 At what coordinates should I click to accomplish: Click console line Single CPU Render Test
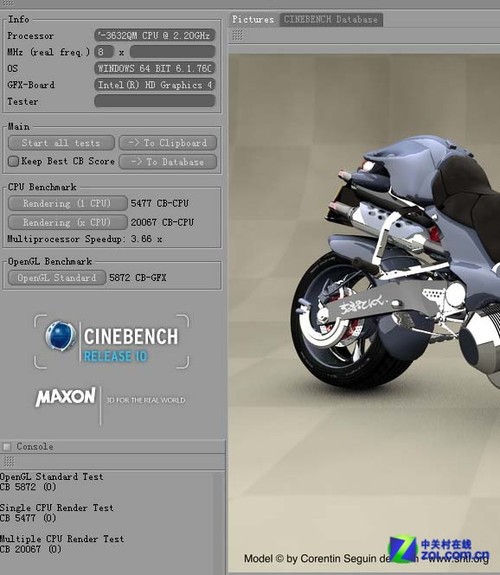(57, 508)
